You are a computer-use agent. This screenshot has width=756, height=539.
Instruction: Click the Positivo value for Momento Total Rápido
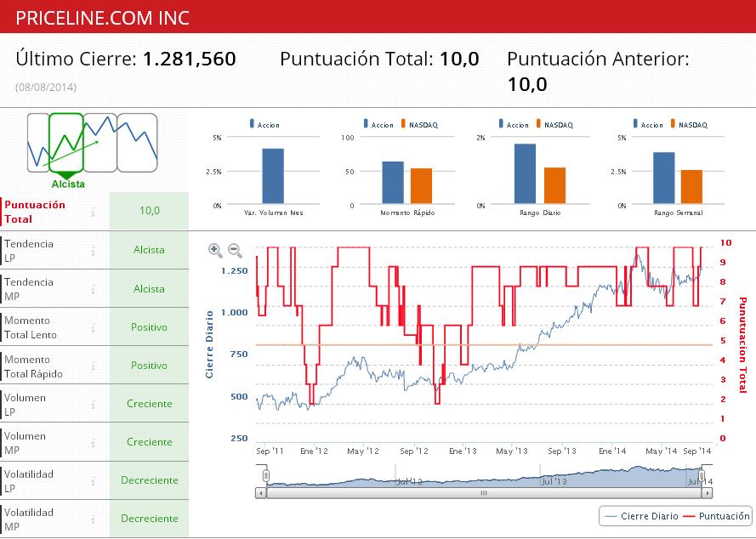(149, 366)
